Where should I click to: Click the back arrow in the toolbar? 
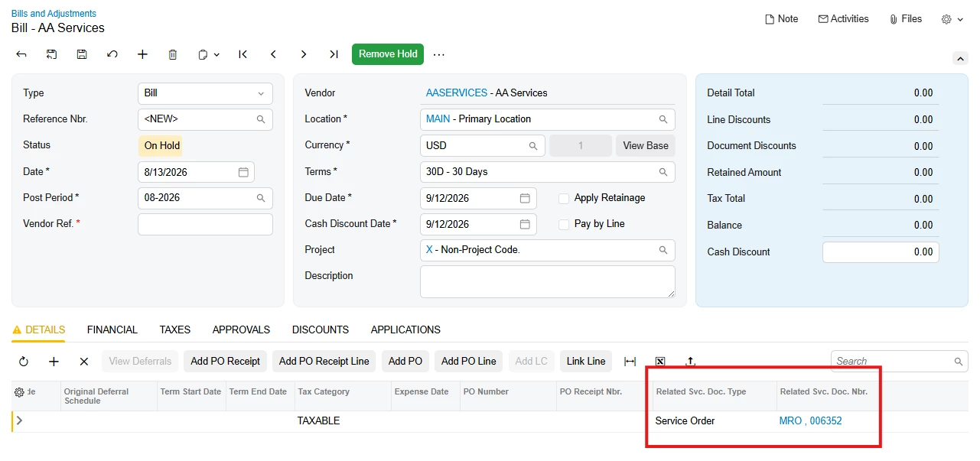(21, 54)
